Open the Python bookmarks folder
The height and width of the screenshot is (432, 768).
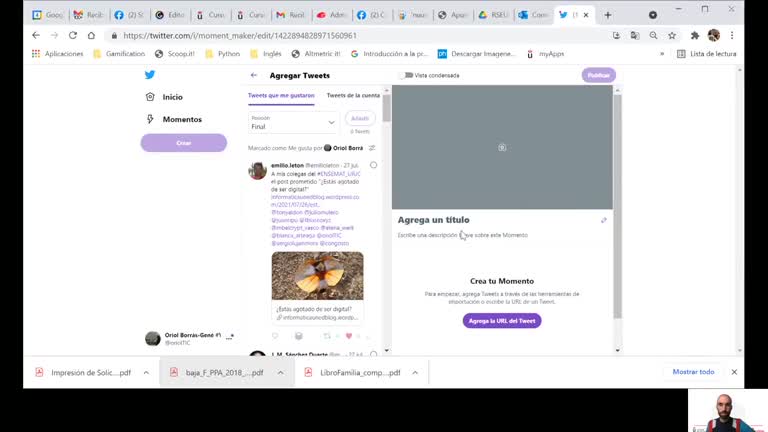coord(223,54)
